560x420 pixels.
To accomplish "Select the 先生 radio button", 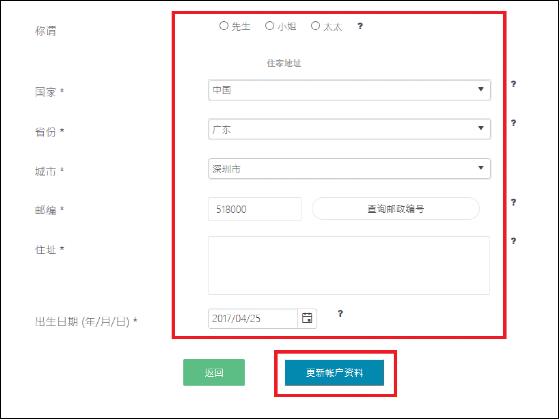I will [x=224, y=26].
